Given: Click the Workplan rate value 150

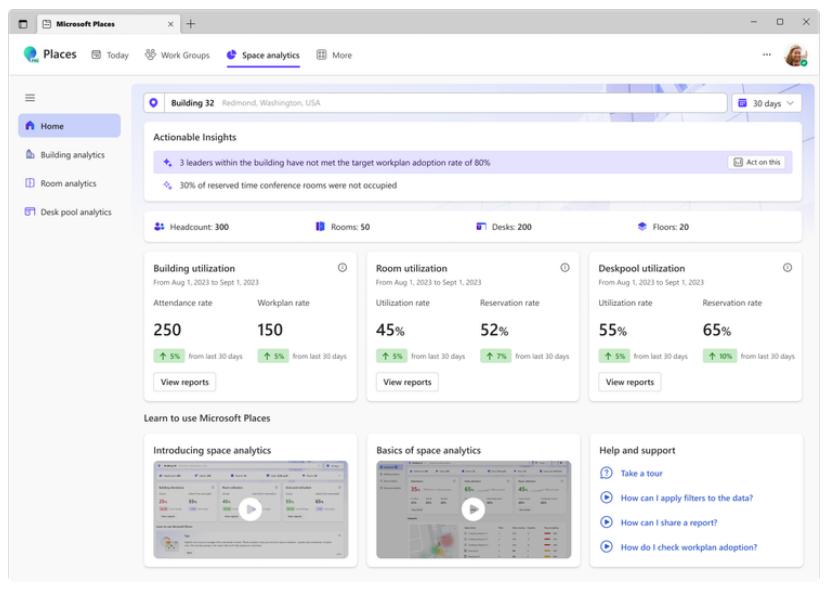Looking at the screenshot, I should point(270,330).
